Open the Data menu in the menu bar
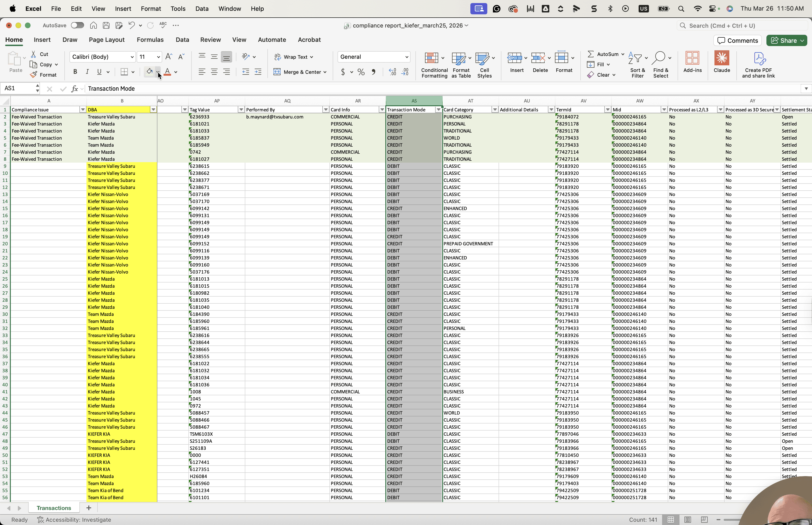The width and height of the screenshot is (812, 525). coord(202,8)
